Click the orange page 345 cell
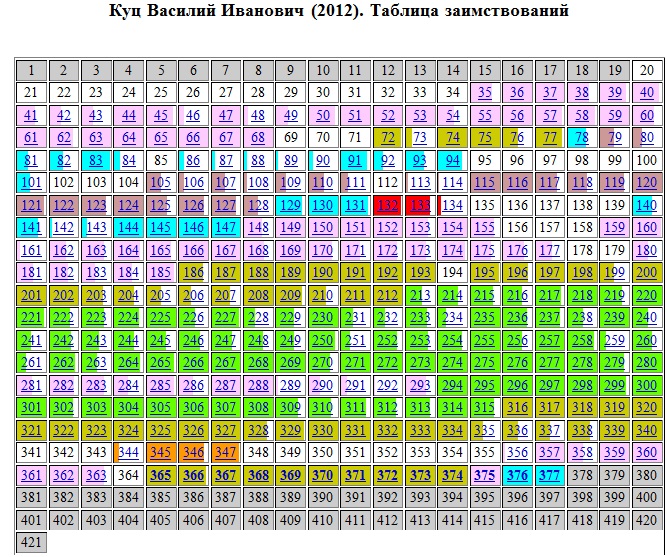Viewport: 667px width, 557px height. point(160,452)
